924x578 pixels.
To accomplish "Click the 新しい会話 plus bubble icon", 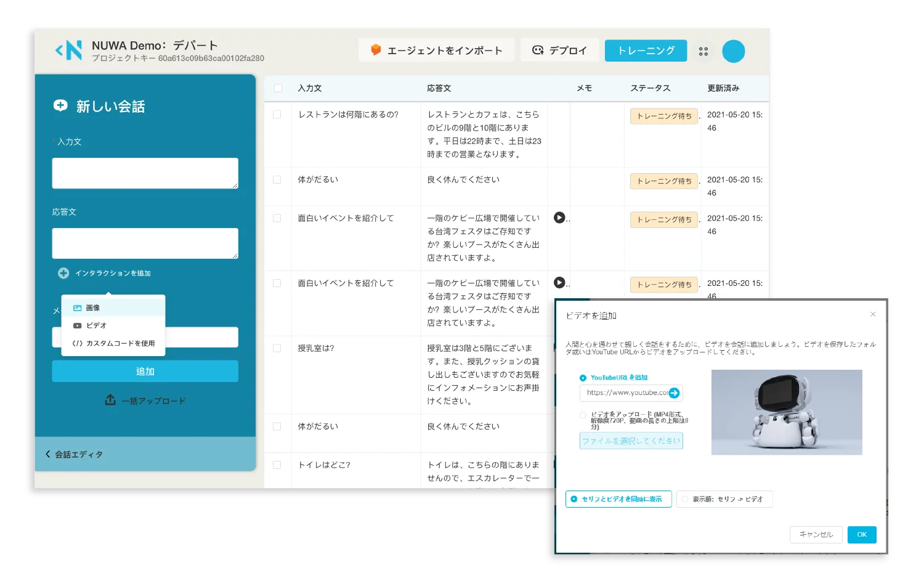I will click(x=60, y=106).
